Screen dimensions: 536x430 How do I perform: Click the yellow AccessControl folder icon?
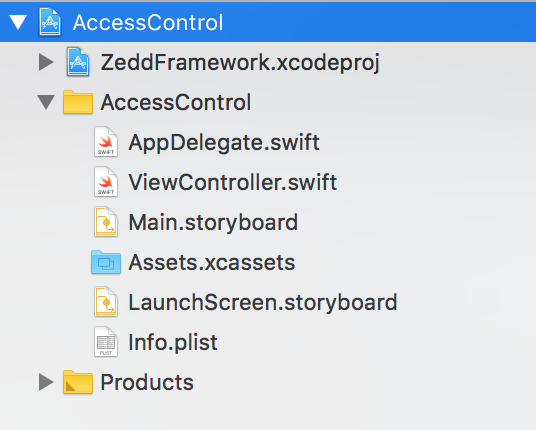pos(78,102)
